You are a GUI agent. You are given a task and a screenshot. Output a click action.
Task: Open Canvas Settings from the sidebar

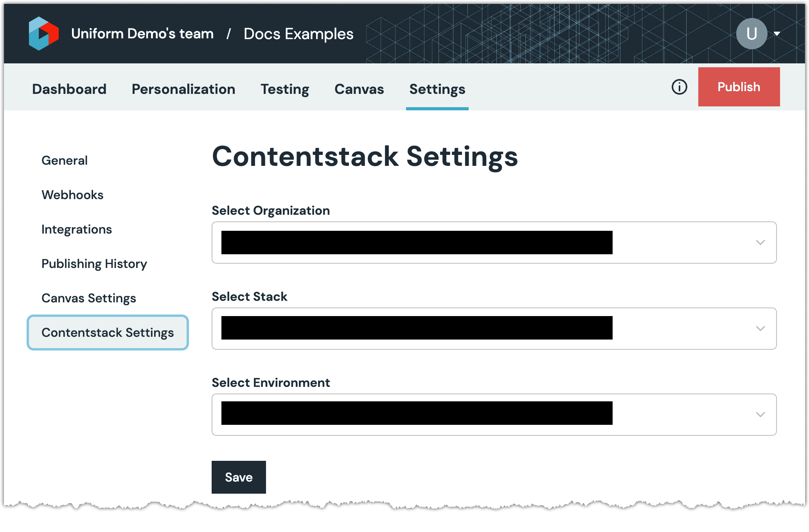pos(89,298)
